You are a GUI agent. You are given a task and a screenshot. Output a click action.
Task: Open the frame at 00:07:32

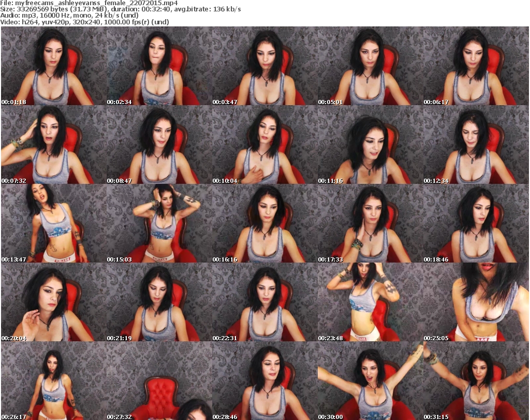click(54, 144)
